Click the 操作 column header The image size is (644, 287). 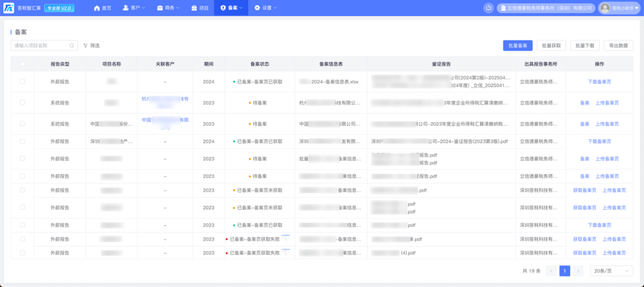599,64
